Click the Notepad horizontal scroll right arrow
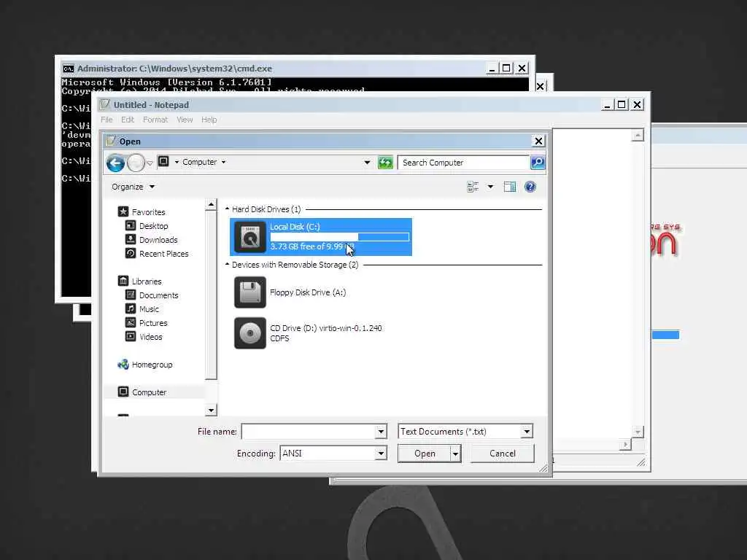The width and height of the screenshot is (747, 560). (x=625, y=444)
